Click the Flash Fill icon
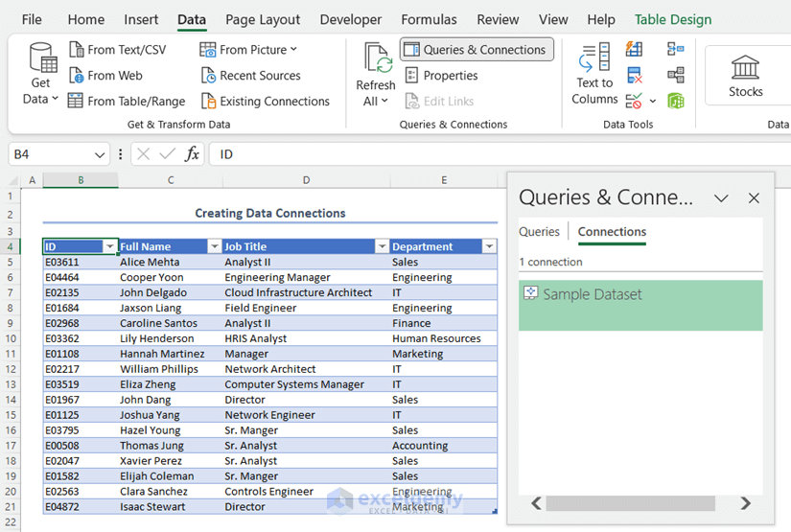This screenshot has width=791, height=532. pos(635,50)
